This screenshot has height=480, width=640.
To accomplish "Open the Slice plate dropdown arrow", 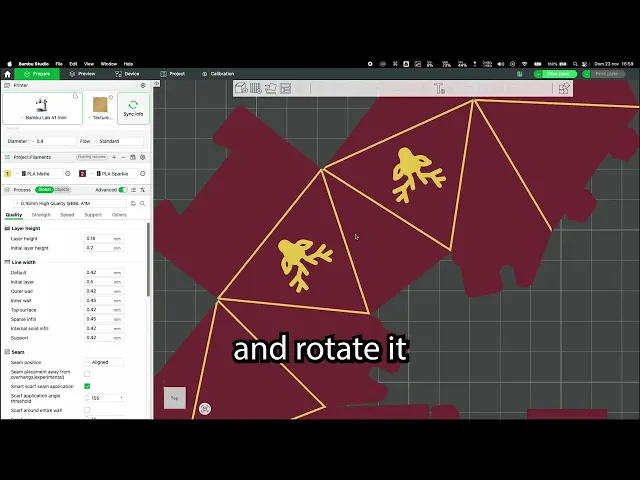I will (x=538, y=74).
